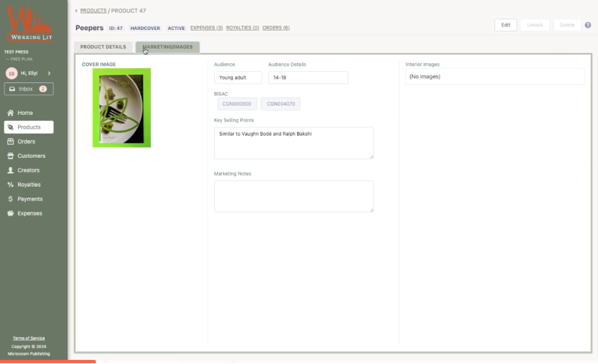Click the Home icon in sidebar

tap(10, 113)
